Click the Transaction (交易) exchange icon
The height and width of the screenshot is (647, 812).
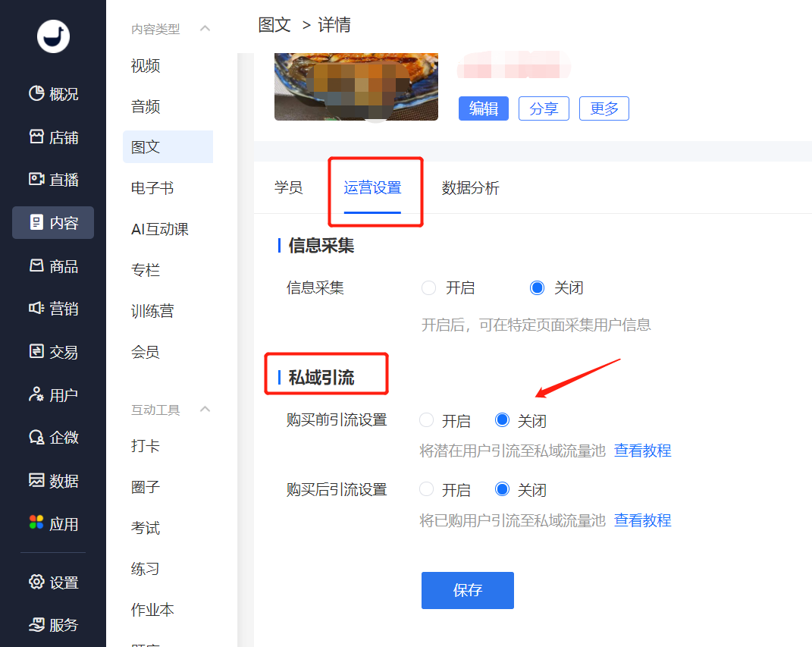tap(36, 352)
